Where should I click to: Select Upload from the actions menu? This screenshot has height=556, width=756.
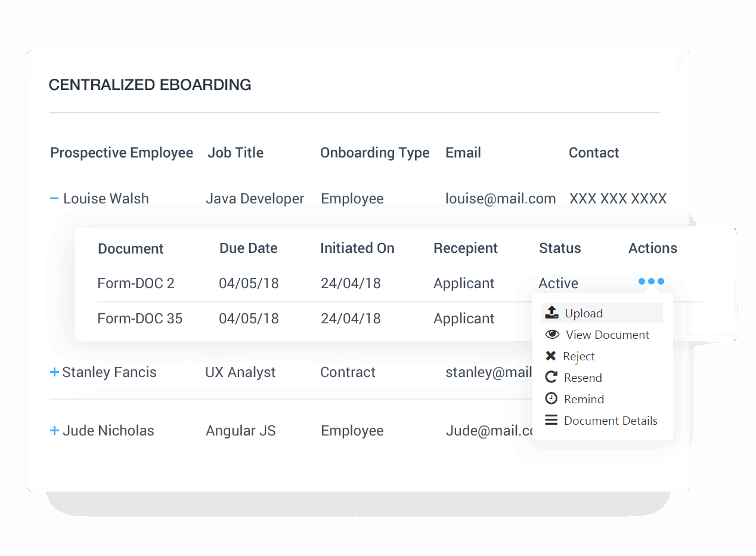pyautogui.click(x=602, y=313)
